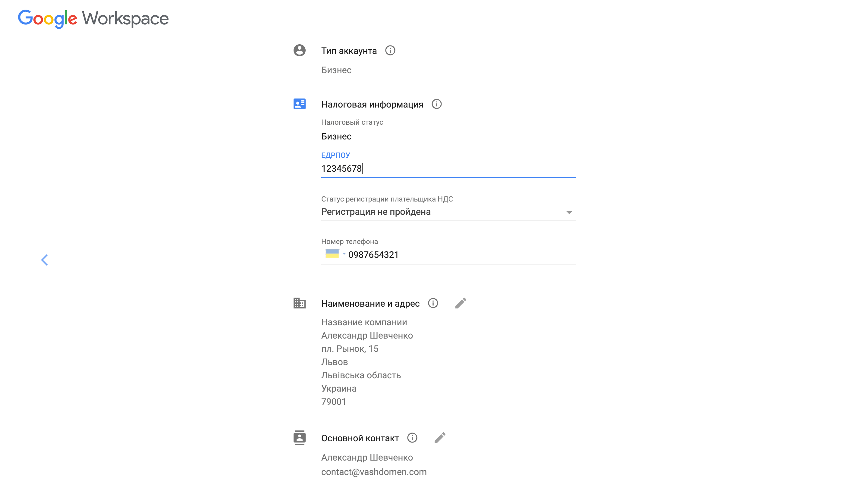Image resolution: width=868 pixels, height=491 pixels.
Task: Click the back navigation arrow
Action: pyautogui.click(x=45, y=259)
